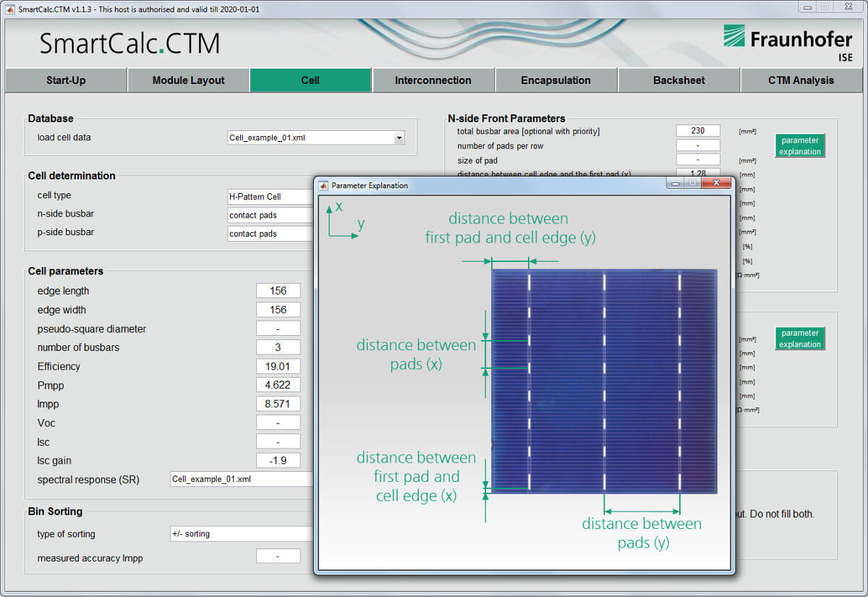868x597 pixels.
Task: Click the total busbar area field 230
Action: point(698,131)
